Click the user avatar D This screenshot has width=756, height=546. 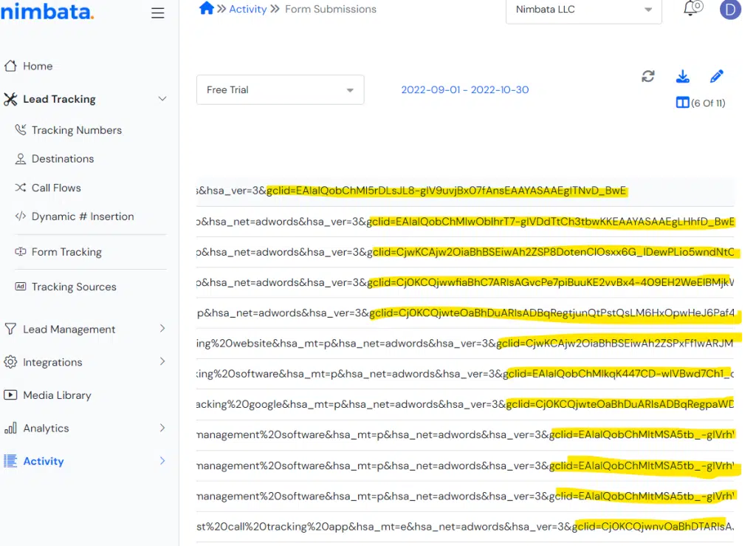click(x=730, y=10)
